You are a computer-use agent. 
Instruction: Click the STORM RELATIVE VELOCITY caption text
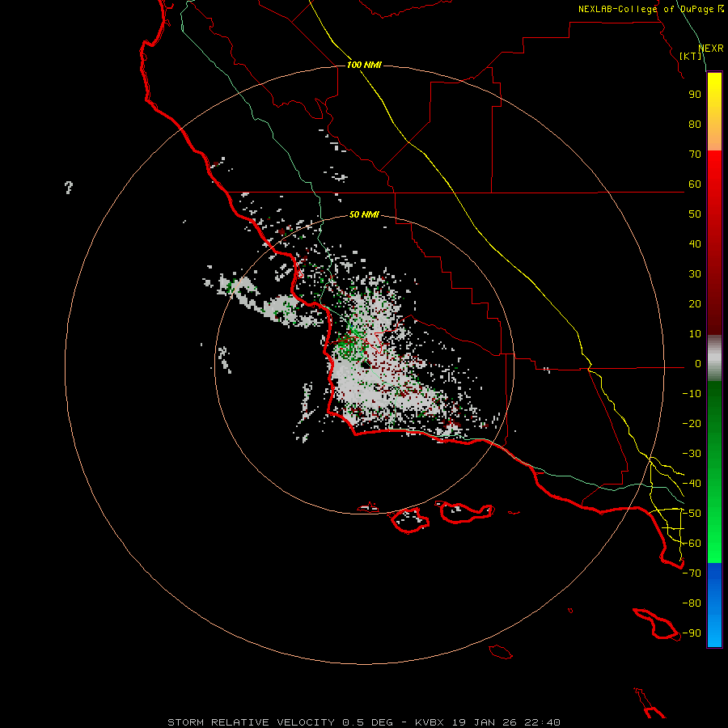(x=251, y=722)
